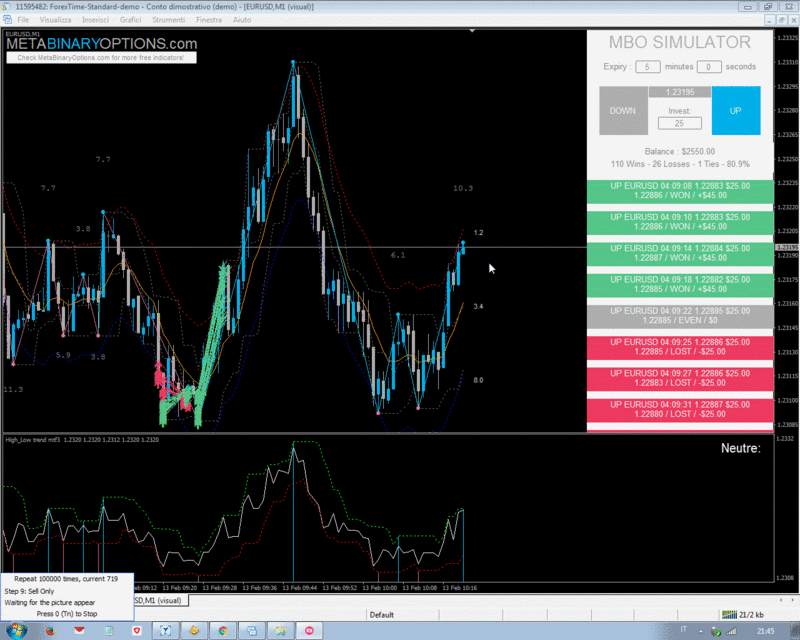
Task: Show hidden system tray icons arrow
Action: pyautogui.click(x=701, y=632)
